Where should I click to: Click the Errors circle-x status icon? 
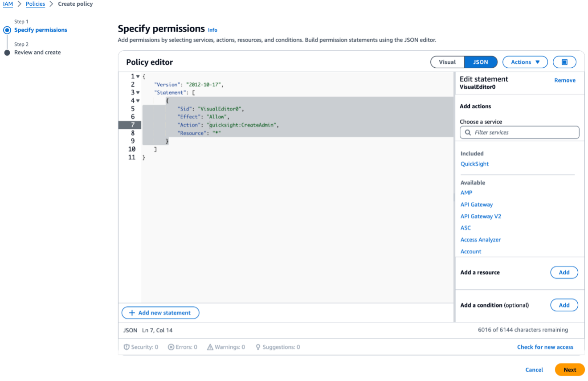pos(171,347)
